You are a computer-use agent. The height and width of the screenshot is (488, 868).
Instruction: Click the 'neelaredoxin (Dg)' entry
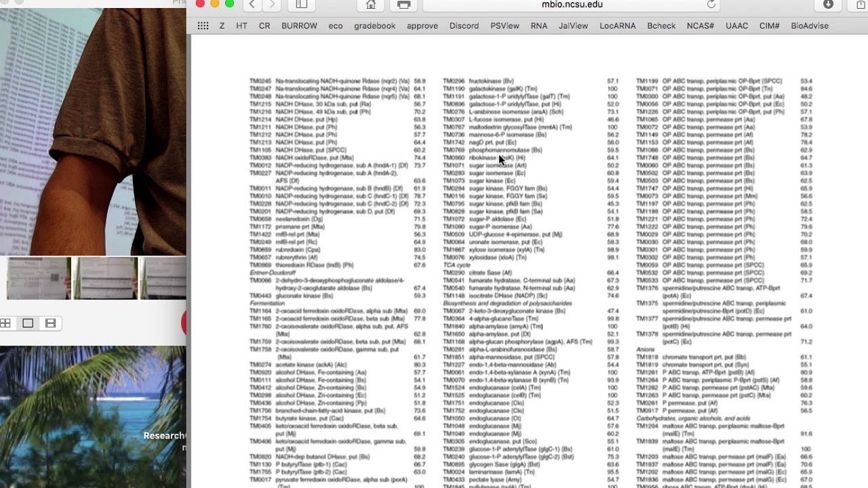point(300,219)
